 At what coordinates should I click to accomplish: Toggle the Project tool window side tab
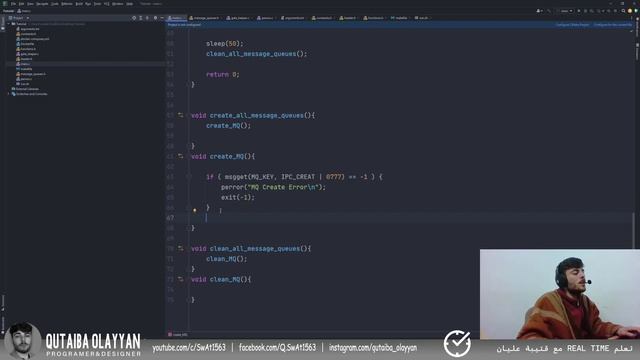pyautogui.click(x=3, y=24)
